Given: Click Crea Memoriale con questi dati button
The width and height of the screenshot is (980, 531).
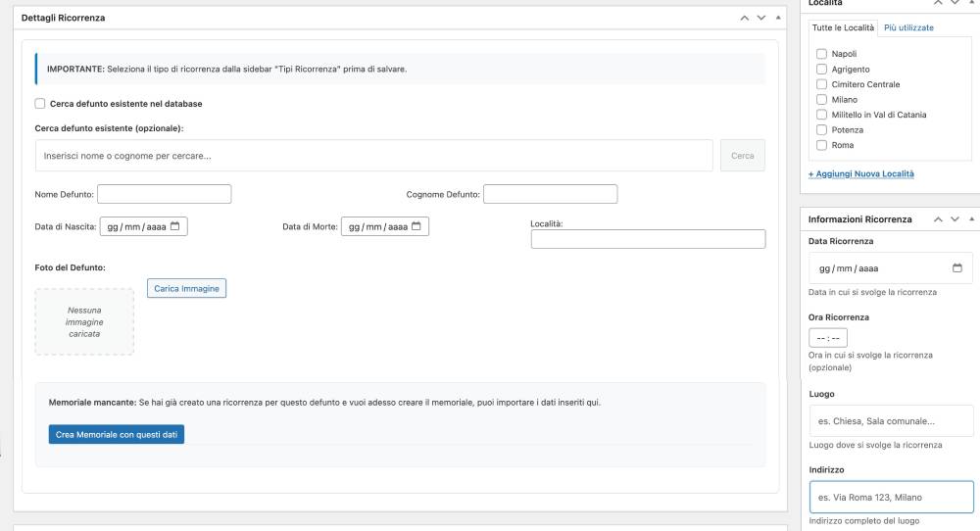Looking at the screenshot, I should (x=117, y=434).
